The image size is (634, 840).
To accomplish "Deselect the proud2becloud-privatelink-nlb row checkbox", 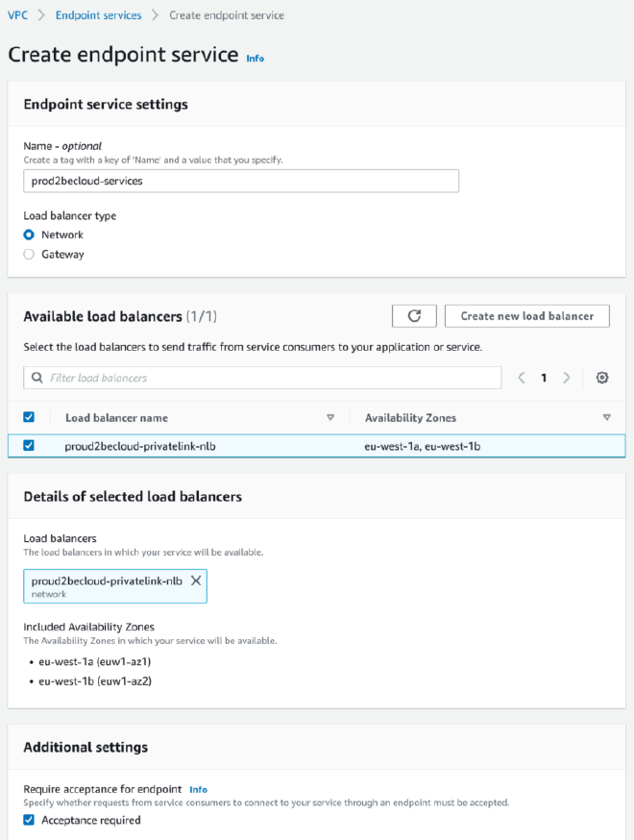I will [27, 445].
